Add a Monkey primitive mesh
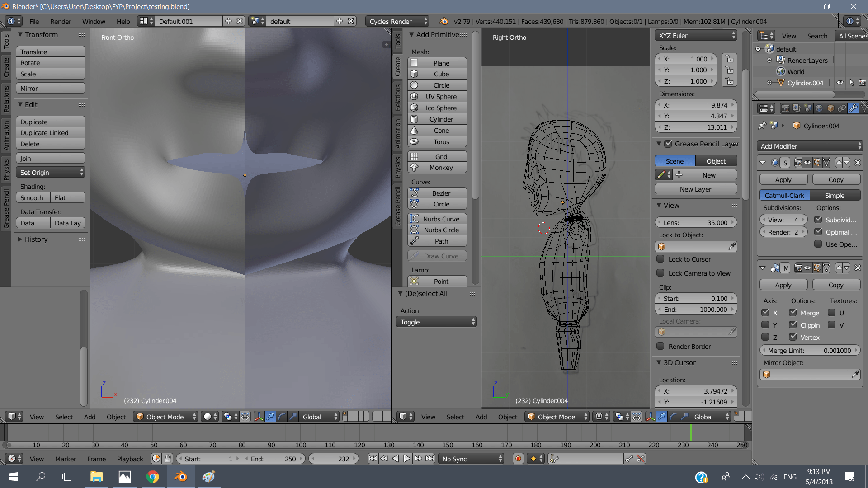 pos(437,167)
